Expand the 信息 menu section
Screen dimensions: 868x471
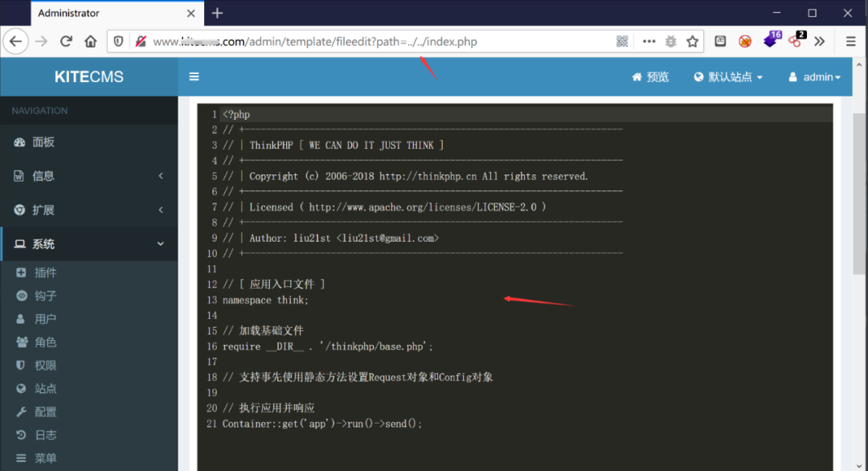pos(89,176)
